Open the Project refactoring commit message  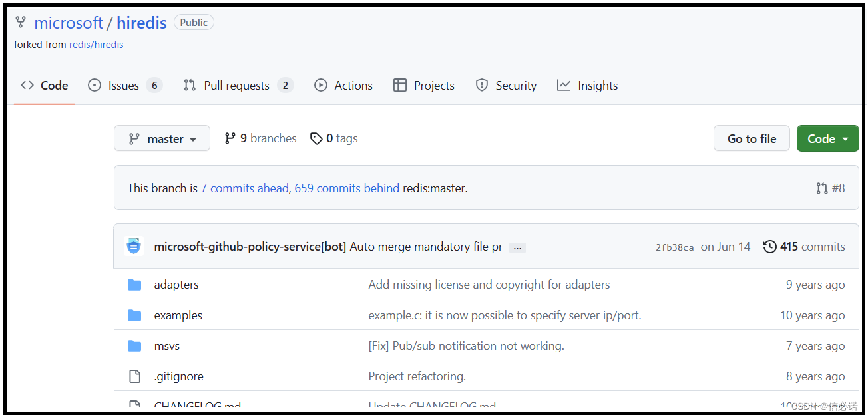tap(417, 376)
